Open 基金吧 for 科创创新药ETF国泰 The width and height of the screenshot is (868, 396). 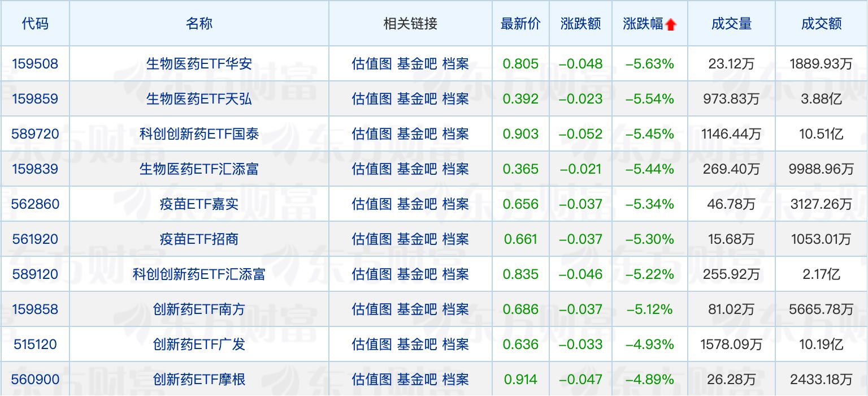point(417,134)
